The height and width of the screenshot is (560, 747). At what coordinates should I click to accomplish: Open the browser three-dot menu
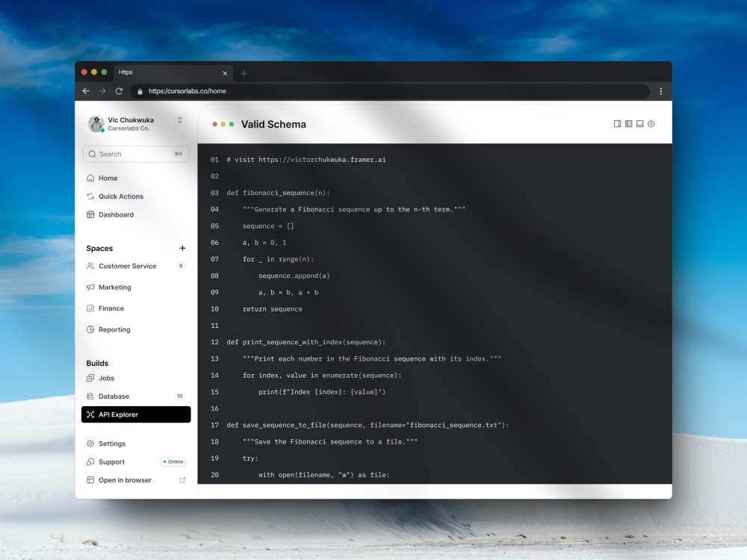(x=661, y=91)
